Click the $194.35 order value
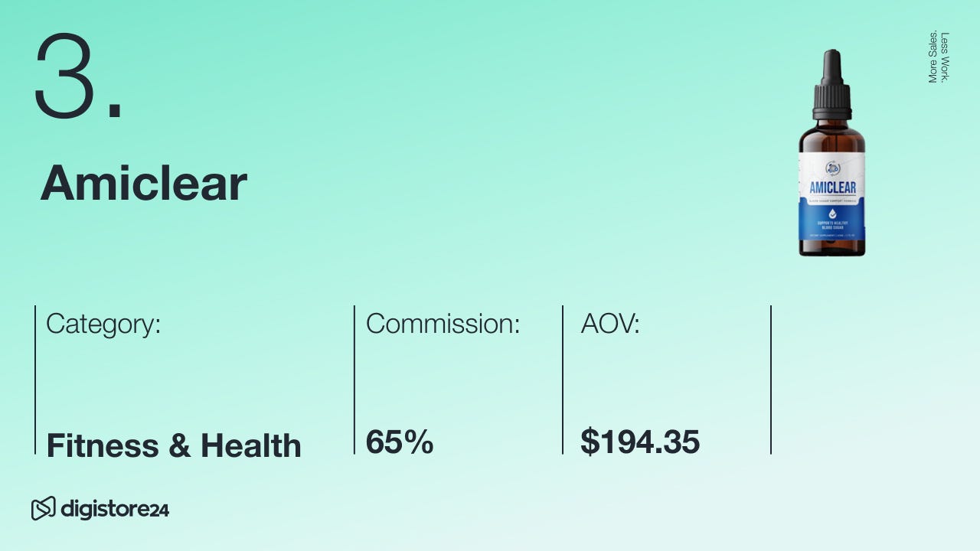The width and height of the screenshot is (980, 551). pyautogui.click(x=640, y=442)
